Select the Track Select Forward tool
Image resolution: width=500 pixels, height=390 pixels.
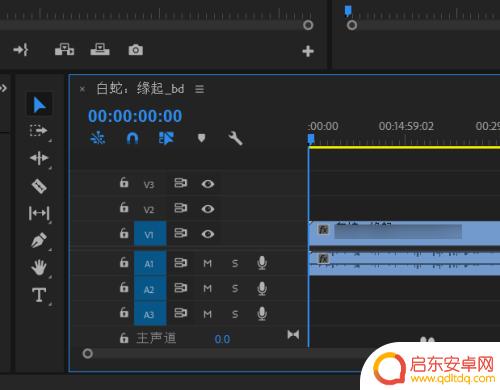[38, 131]
